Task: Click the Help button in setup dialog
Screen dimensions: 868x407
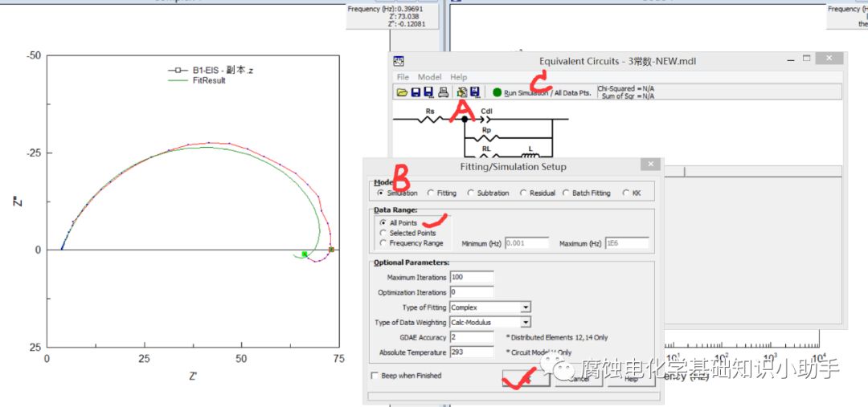Action: click(631, 379)
